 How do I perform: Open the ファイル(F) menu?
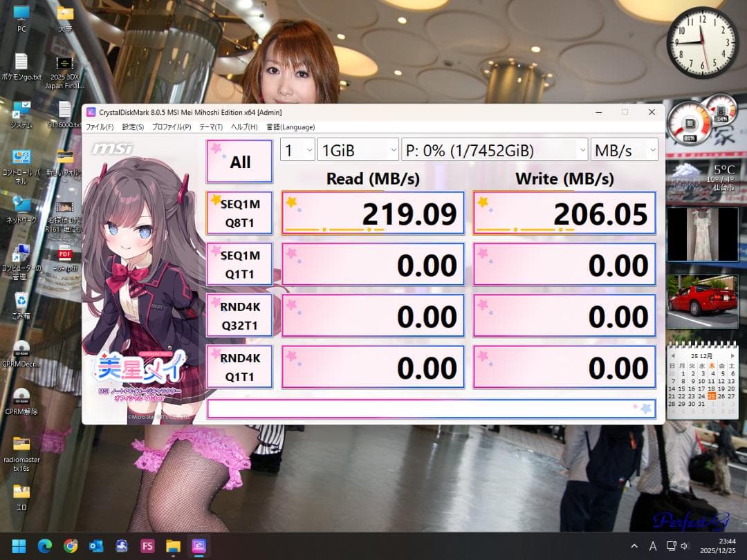point(100,127)
